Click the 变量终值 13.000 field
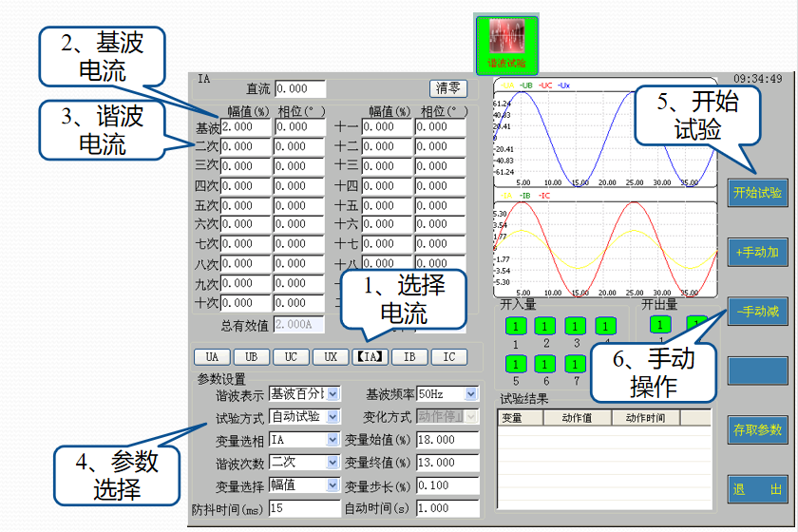This screenshot has width=798, height=532. click(x=447, y=463)
